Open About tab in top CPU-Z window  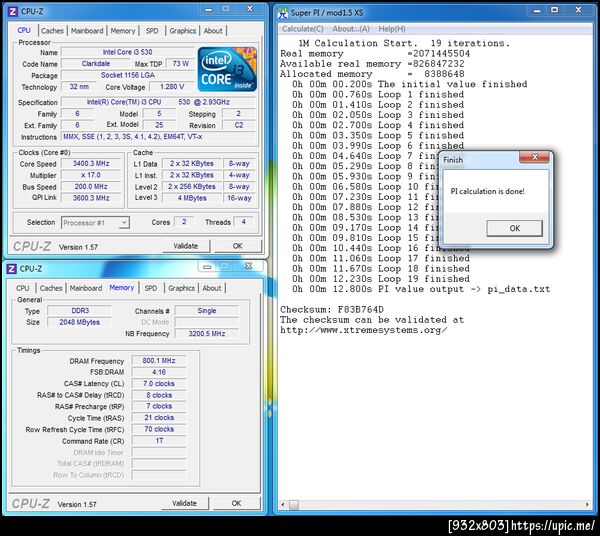213,31
